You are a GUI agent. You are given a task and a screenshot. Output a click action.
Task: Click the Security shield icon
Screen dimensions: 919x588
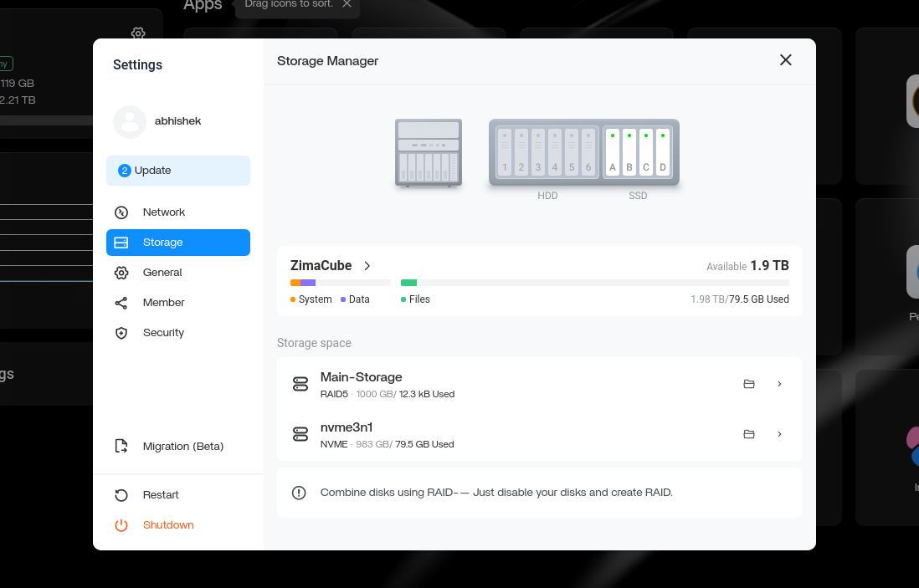click(121, 332)
